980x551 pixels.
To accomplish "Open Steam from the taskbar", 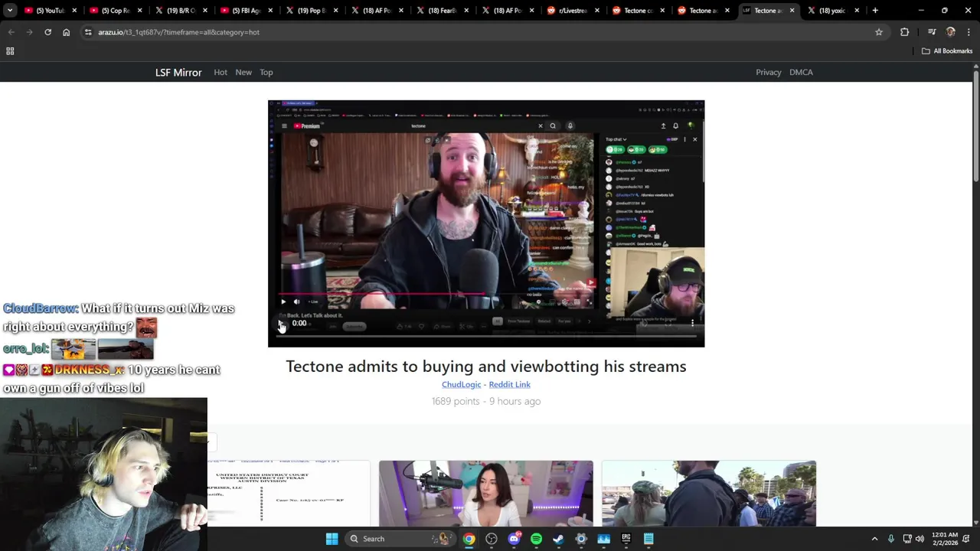I will [558, 539].
